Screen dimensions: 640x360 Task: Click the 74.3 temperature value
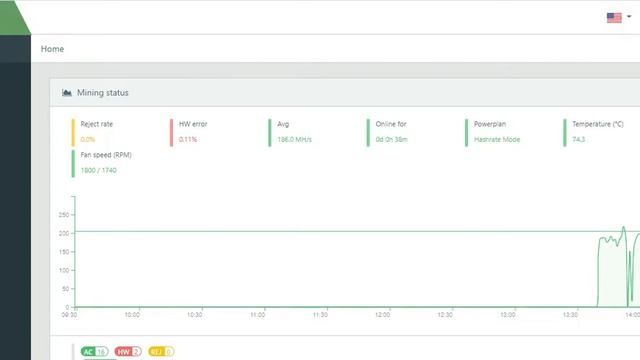pyautogui.click(x=578, y=140)
